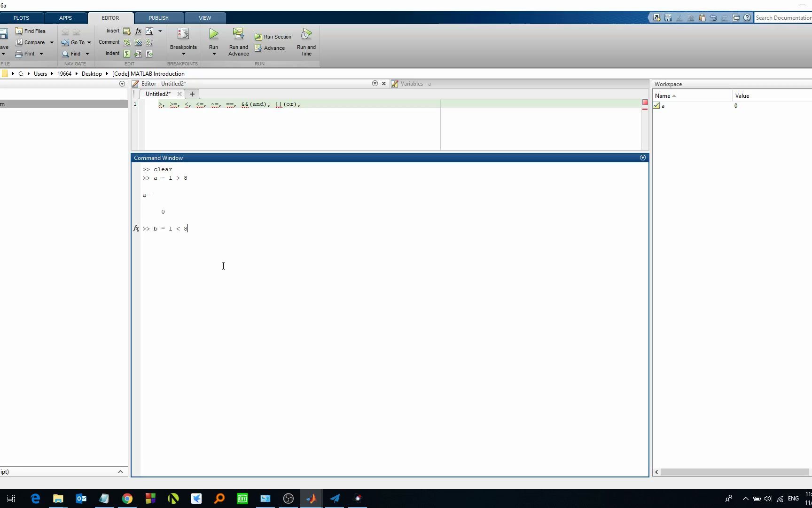Collapse the panel at bottom left sidebar
The width and height of the screenshot is (812, 508).
[120, 472]
